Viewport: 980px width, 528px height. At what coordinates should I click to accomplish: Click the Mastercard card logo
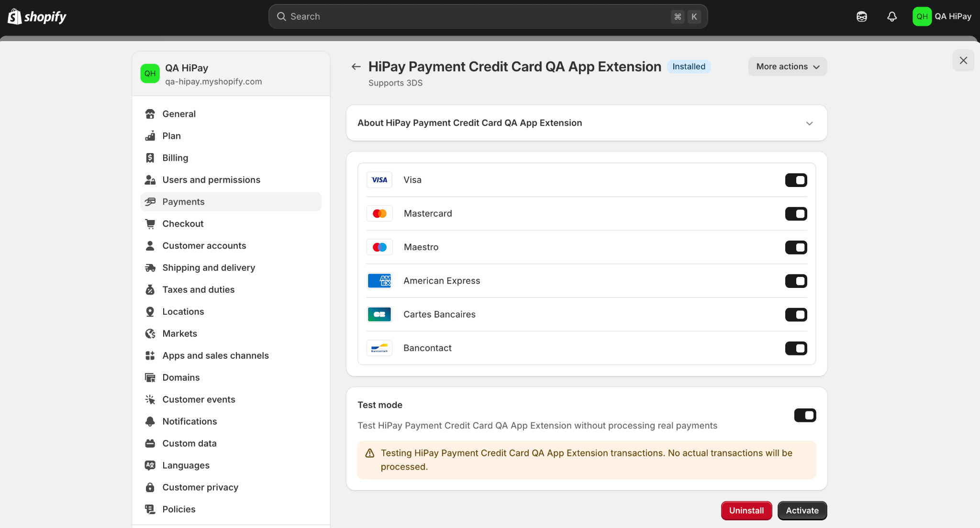tap(379, 213)
